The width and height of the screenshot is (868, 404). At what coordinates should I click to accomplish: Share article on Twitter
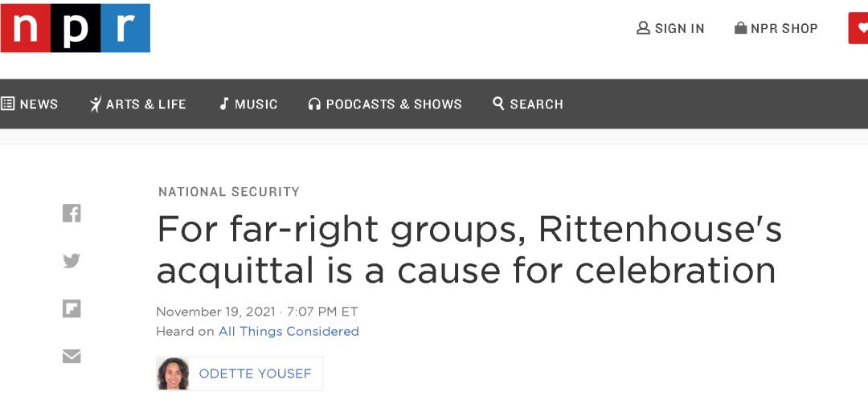[72, 261]
